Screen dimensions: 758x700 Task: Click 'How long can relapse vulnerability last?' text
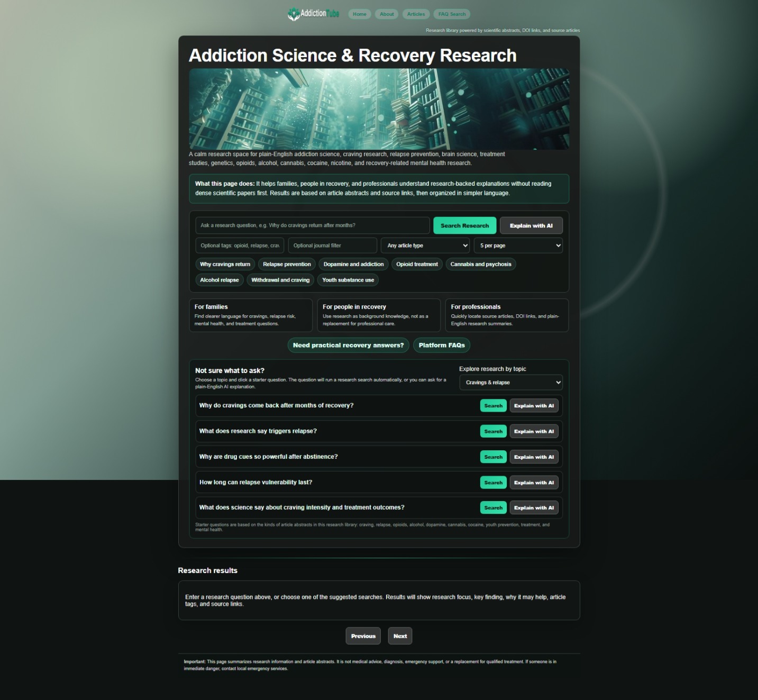pyautogui.click(x=255, y=482)
